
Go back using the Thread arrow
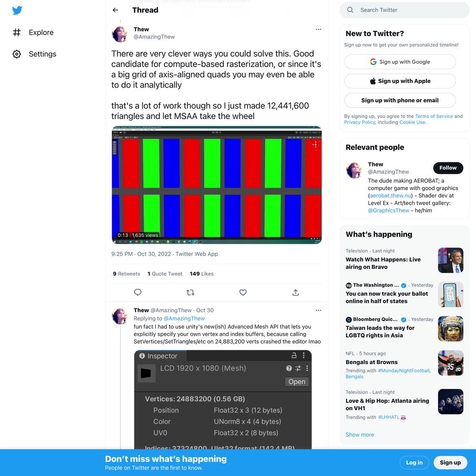click(115, 10)
